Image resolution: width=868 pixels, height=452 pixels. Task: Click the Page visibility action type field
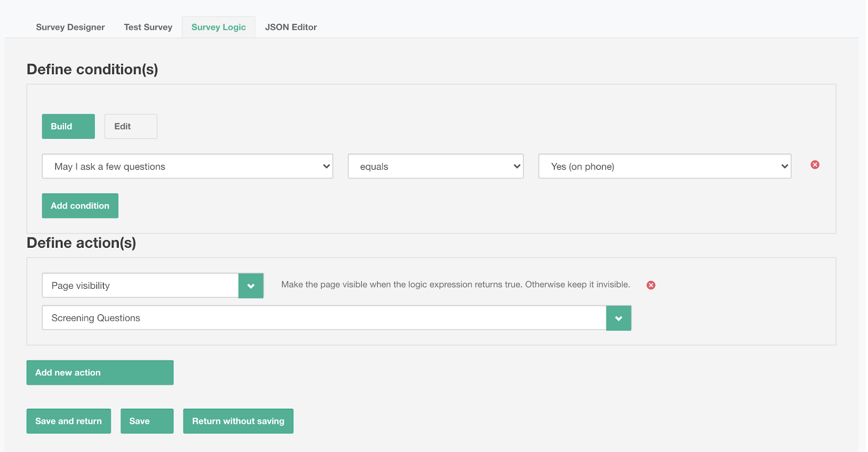140,286
